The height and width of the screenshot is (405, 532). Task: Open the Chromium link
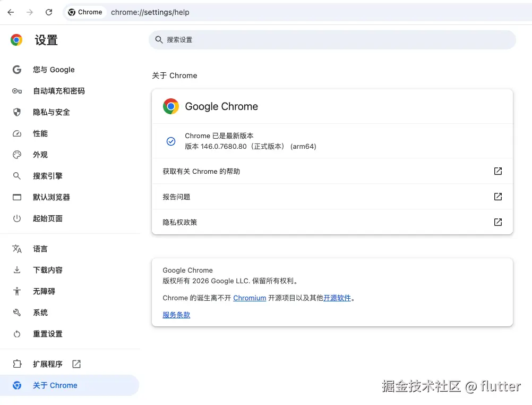coord(250,298)
